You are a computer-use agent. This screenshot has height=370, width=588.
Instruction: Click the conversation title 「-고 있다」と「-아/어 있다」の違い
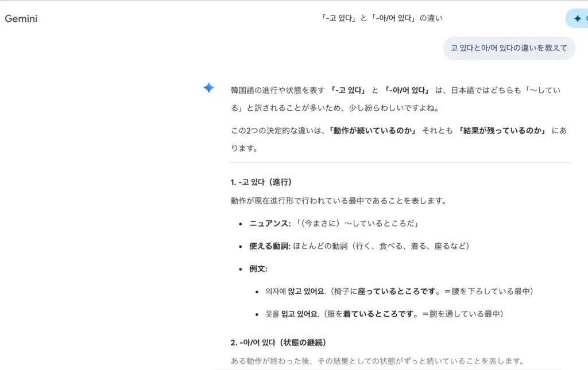tap(381, 18)
